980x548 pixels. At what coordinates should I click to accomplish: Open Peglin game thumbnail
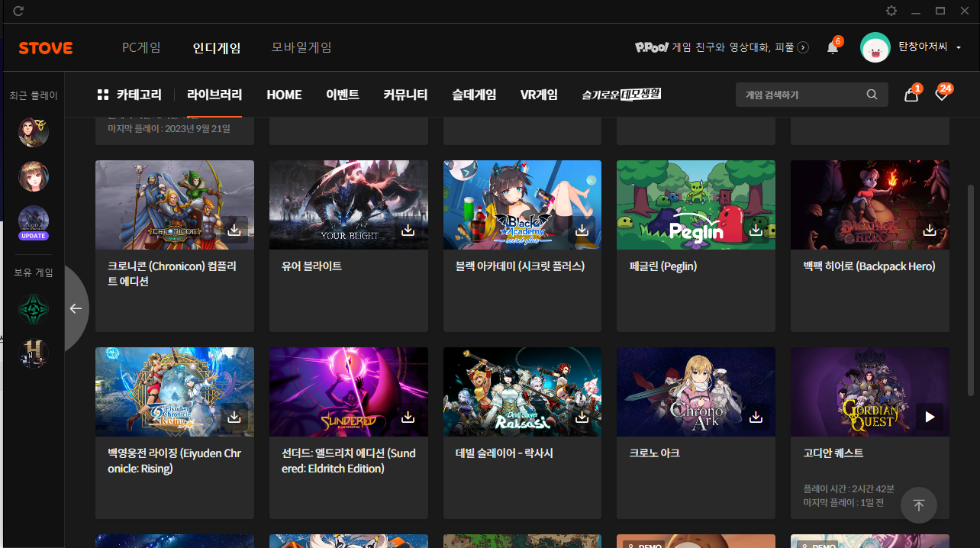pos(696,205)
